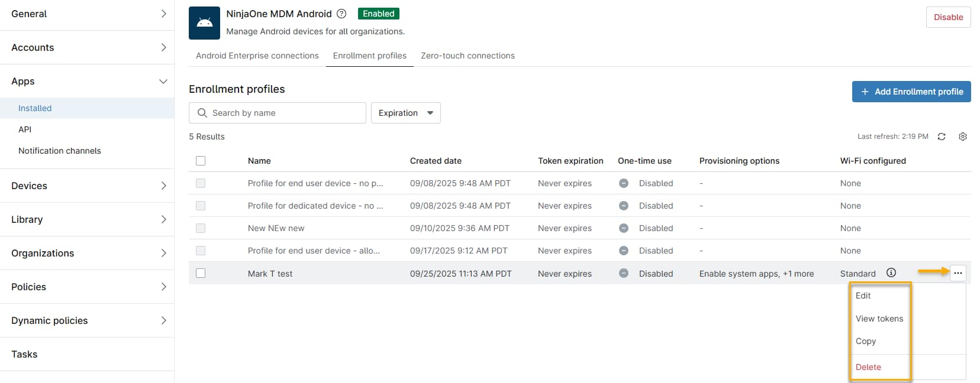
Task: Open table column settings gear
Action: click(x=963, y=137)
